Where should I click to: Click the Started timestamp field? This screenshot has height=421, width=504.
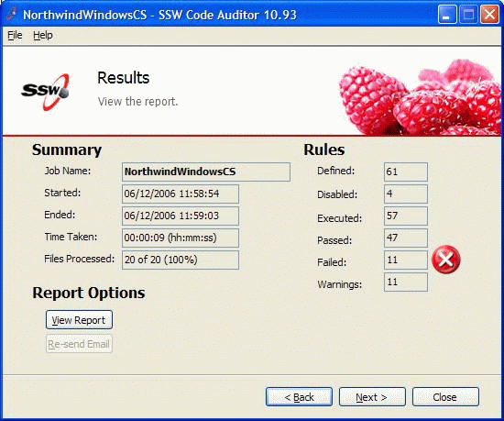tap(181, 194)
